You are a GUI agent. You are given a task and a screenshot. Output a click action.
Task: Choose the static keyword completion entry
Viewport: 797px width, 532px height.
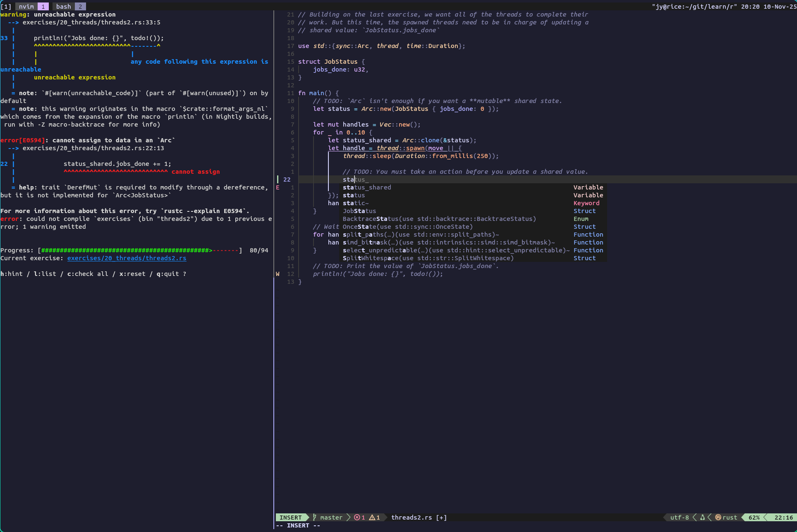click(x=355, y=203)
